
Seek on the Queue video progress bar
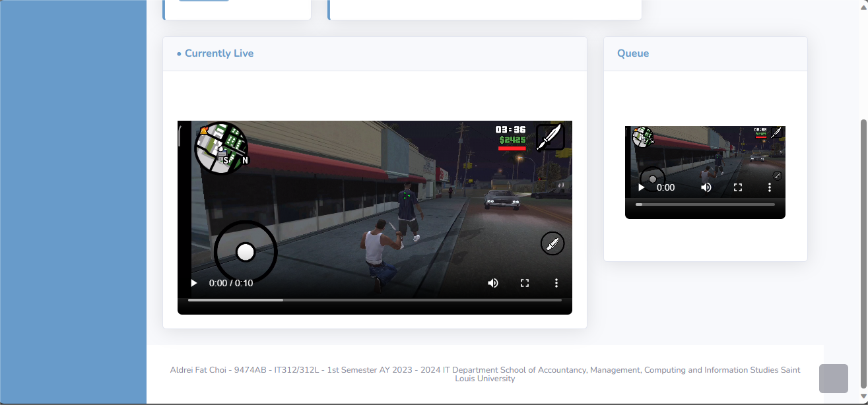point(705,204)
